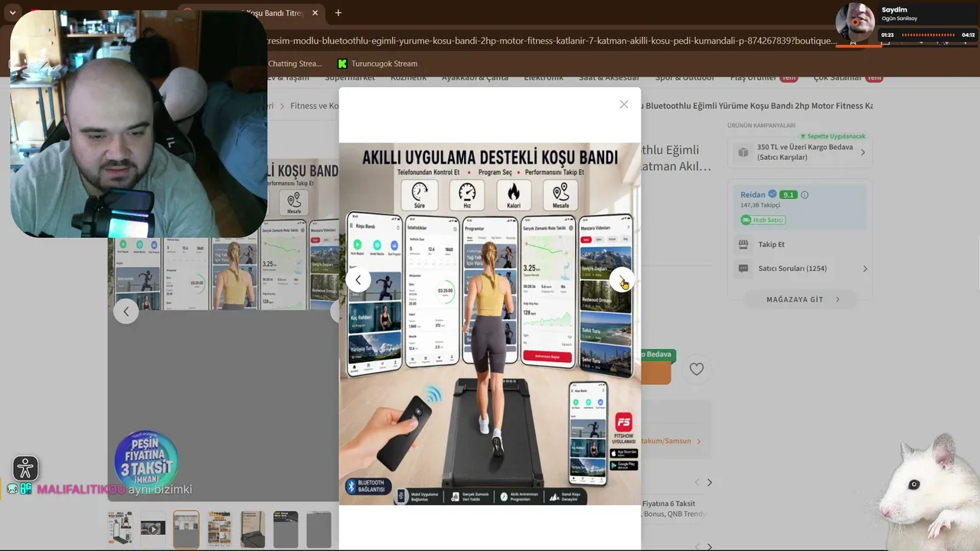Close the Koşu Bandı browser tab
980x551 pixels.
(x=313, y=13)
